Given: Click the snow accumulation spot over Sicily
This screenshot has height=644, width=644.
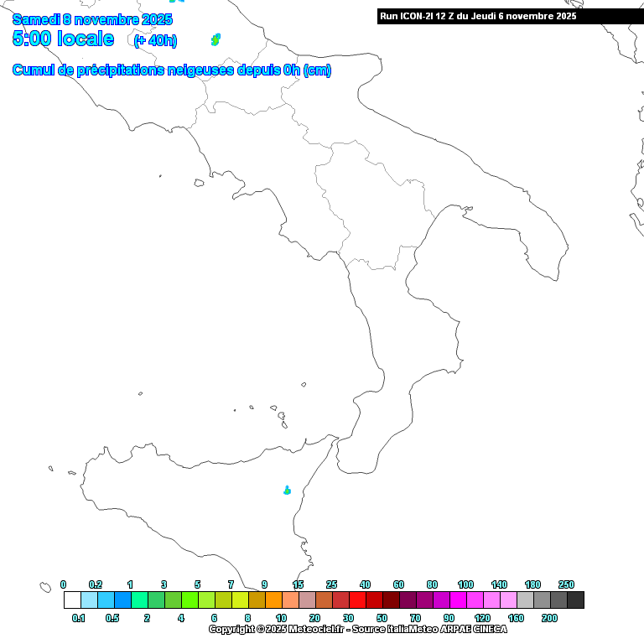Looking at the screenshot, I should pos(287,490).
